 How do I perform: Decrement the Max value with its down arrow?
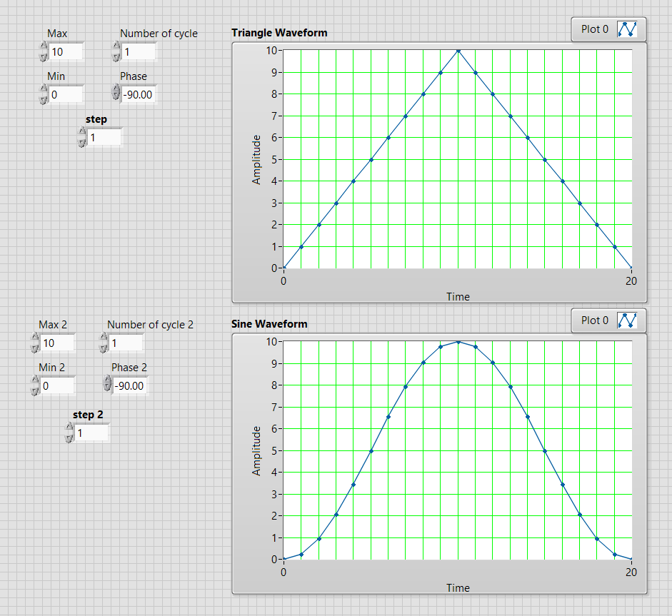[44, 56]
